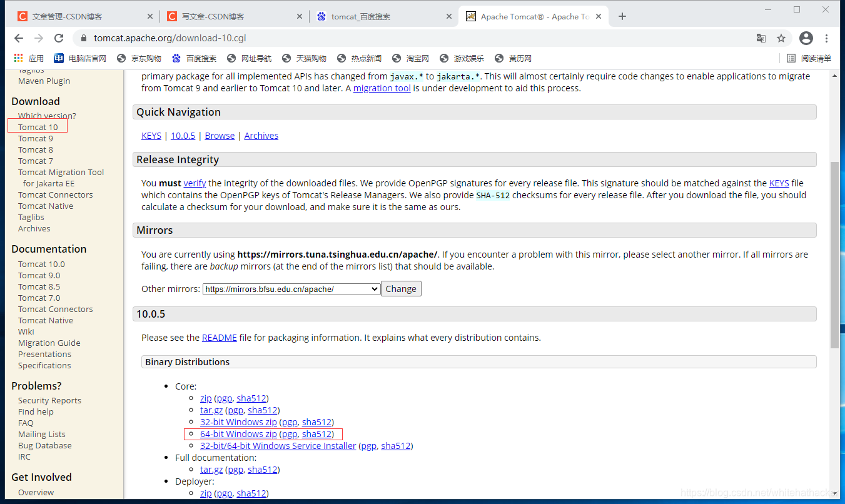Open the Mailing Lists link

tap(42, 434)
